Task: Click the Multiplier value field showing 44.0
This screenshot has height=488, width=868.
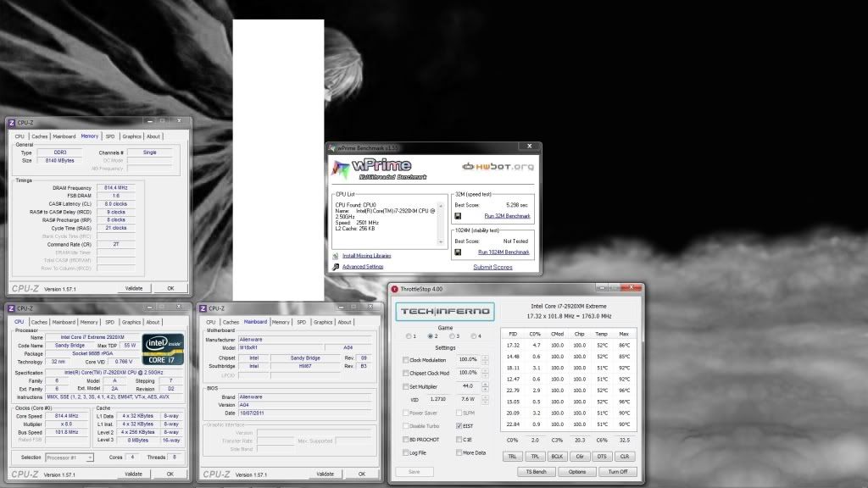Action: [x=468, y=386]
